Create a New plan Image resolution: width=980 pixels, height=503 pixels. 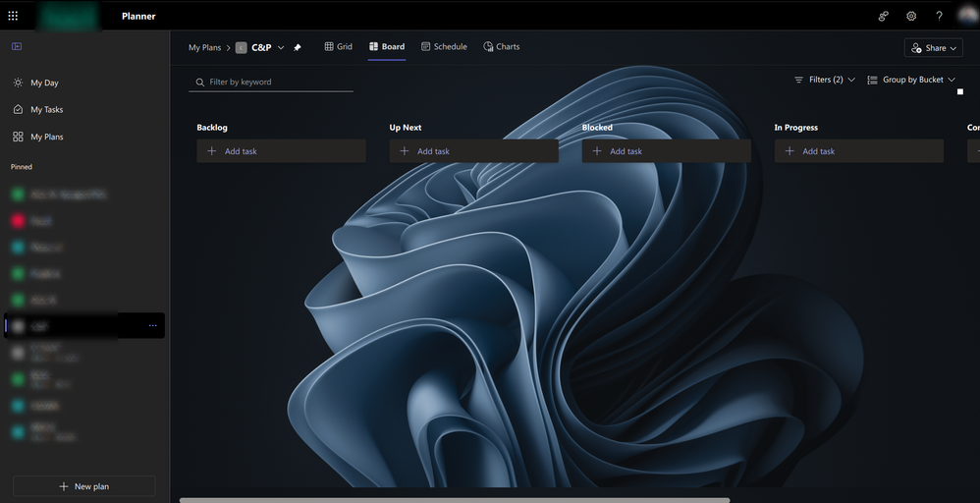coord(84,486)
